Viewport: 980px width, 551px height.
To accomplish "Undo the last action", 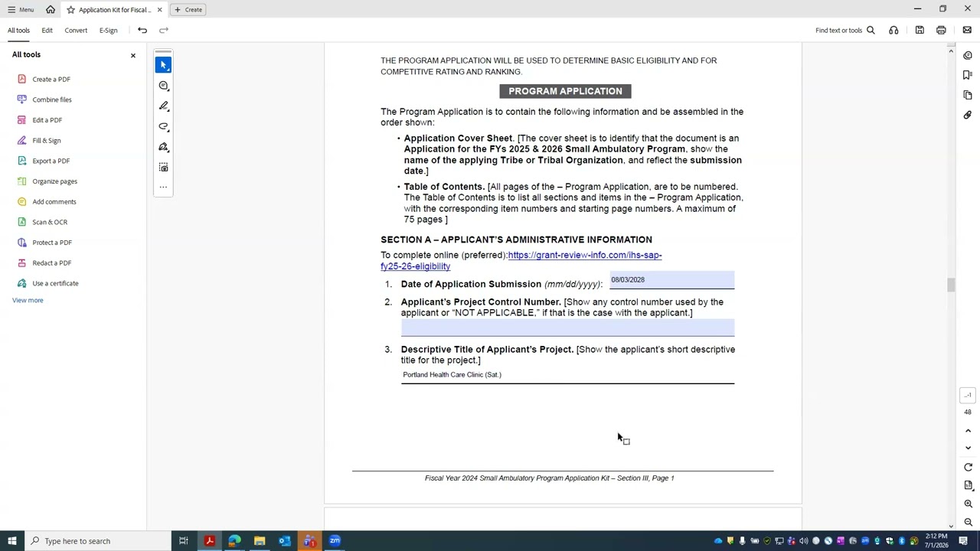I will point(142,31).
